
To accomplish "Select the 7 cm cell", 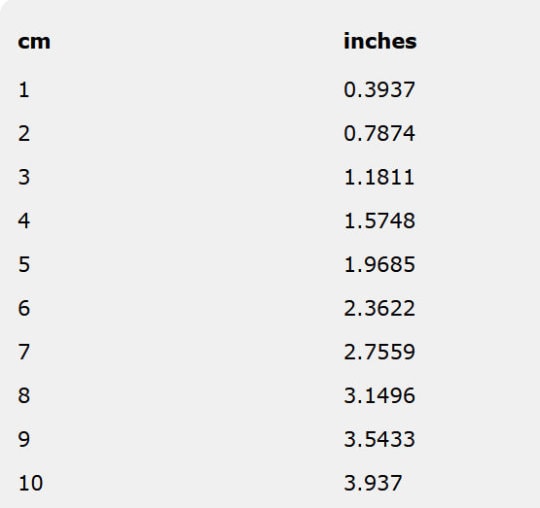I will 24,352.
